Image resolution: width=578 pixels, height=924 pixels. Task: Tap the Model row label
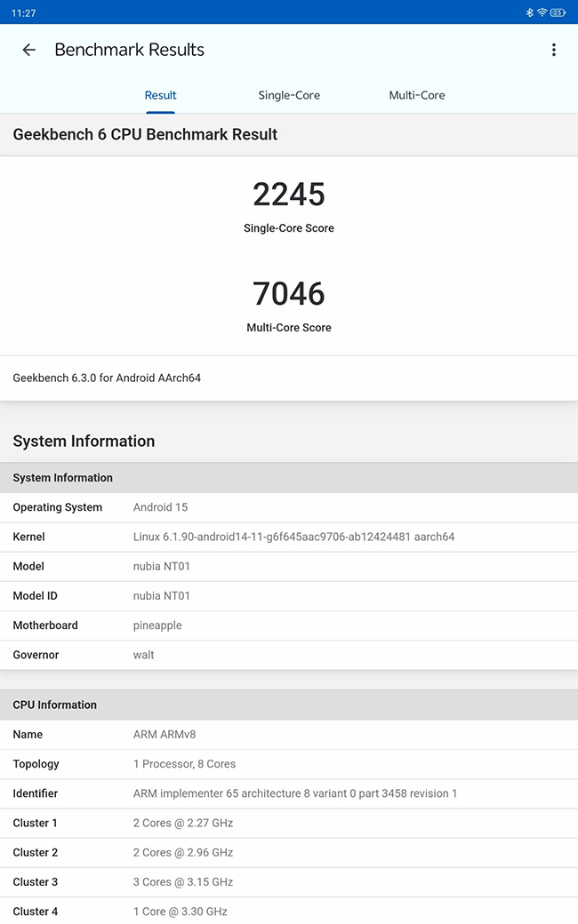coord(28,566)
